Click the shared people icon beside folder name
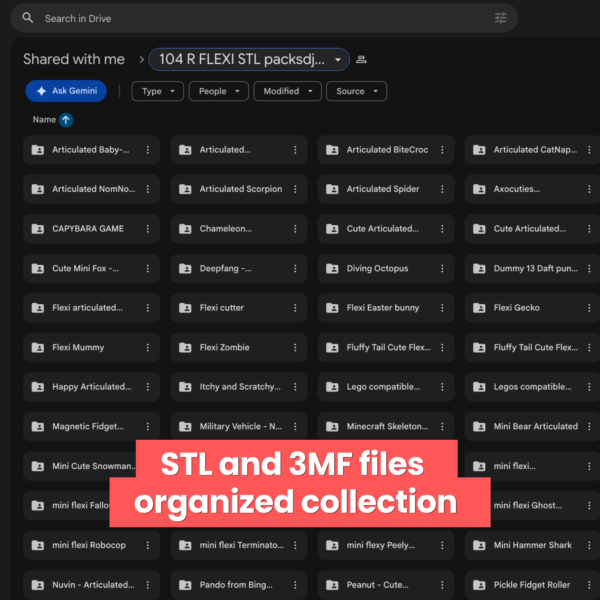Screen dimensions: 600x600 click(361, 59)
